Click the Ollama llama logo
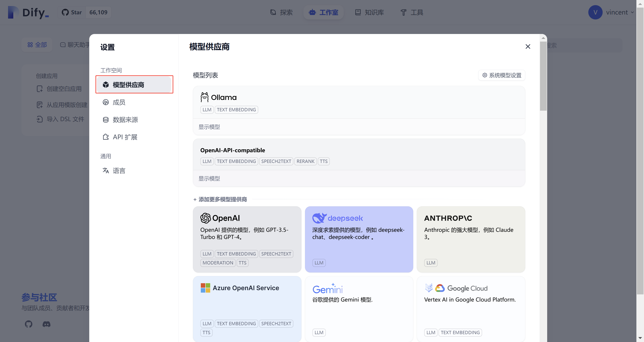The height and width of the screenshot is (342, 644). [204, 97]
